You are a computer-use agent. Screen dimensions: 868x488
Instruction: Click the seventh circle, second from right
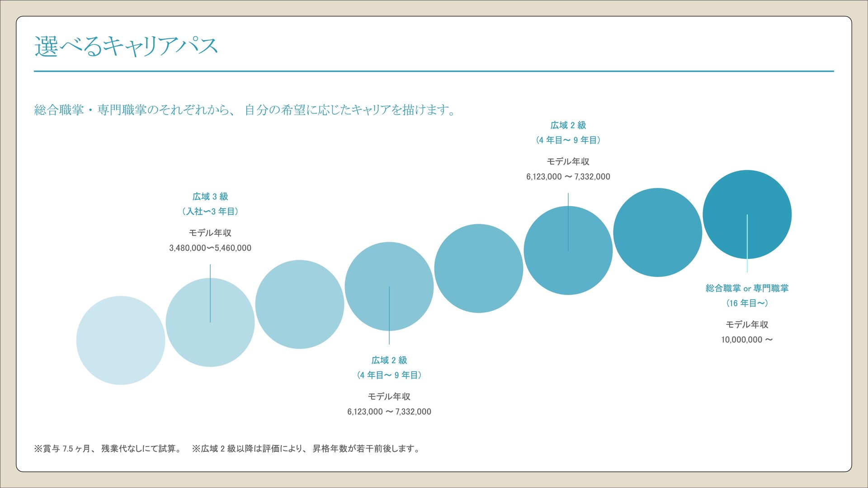[x=657, y=232]
